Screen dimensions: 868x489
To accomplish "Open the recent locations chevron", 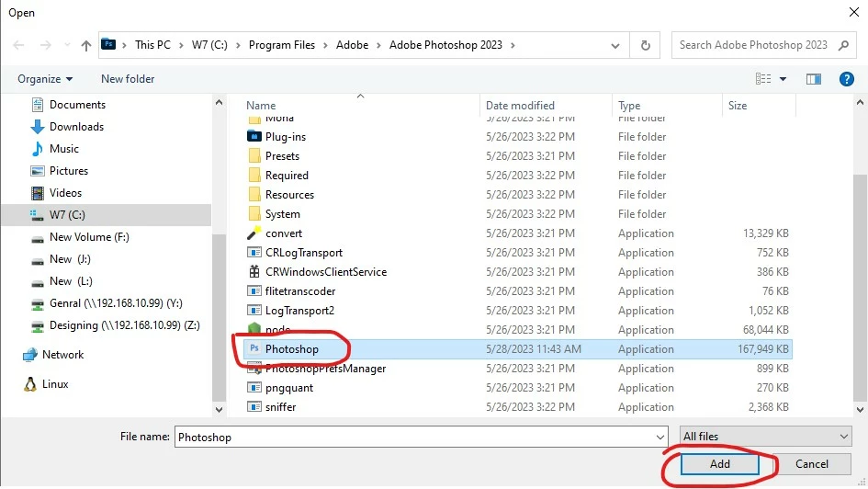I will coord(67,45).
